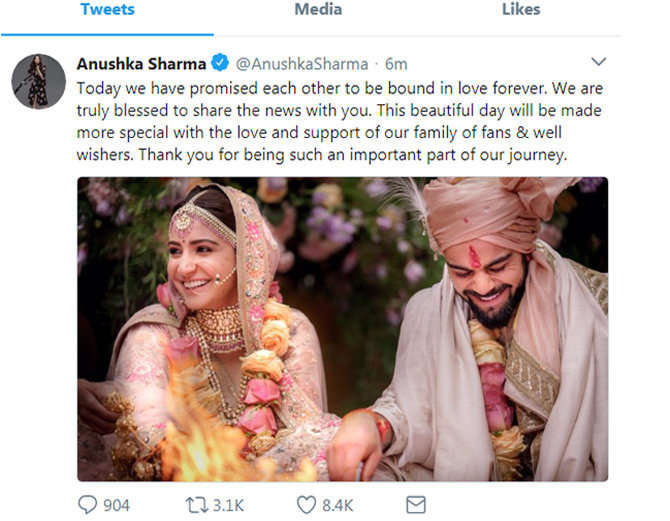Viewport: 670px width, 521px height.
Task: Click the tweet author's profile avatar
Action: pyautogui.click(x=39, y=81)
